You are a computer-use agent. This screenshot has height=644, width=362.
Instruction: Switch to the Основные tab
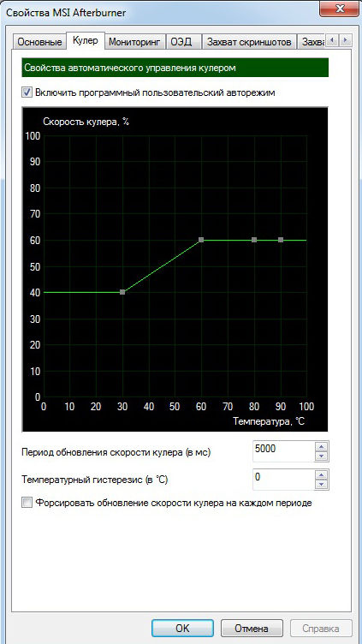40,42
